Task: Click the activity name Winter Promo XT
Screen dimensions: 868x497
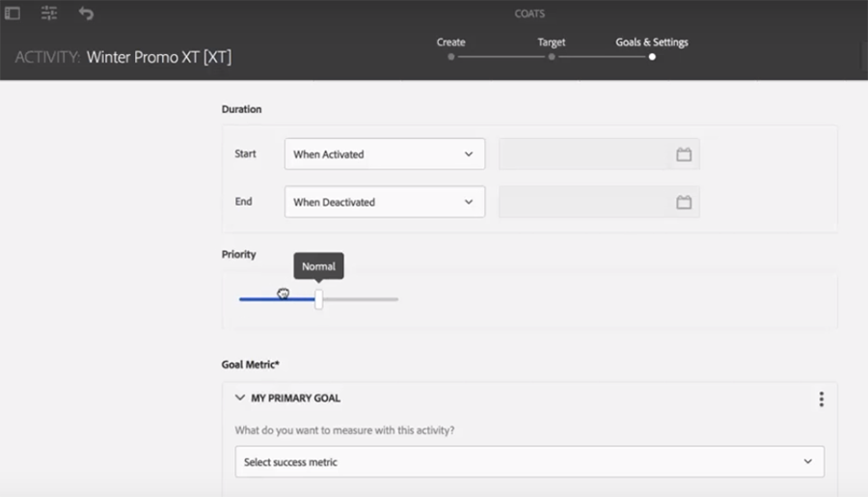Action: coord(158,57)
